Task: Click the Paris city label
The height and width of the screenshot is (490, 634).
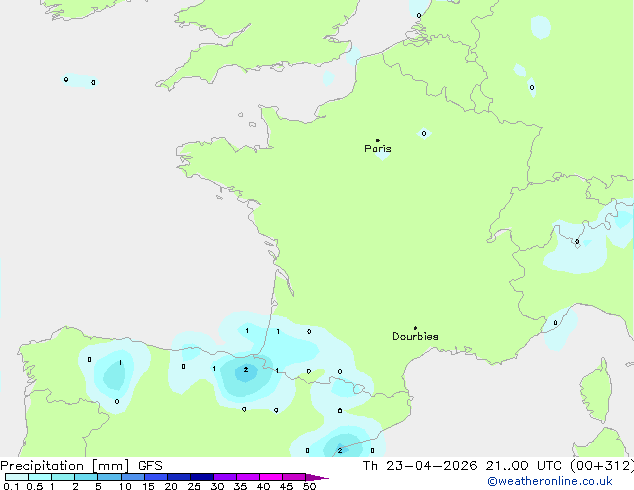Action: click(378, 149)
